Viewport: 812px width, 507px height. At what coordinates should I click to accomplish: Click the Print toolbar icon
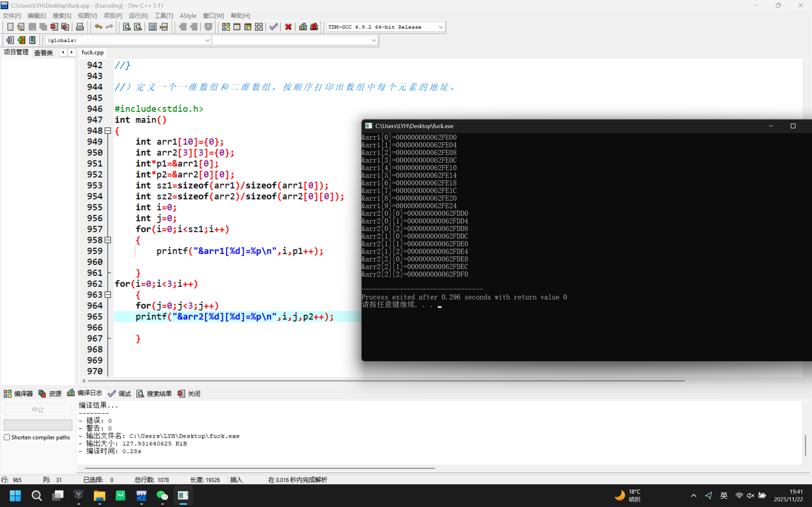pyautogui.click(x=80, y=27)
